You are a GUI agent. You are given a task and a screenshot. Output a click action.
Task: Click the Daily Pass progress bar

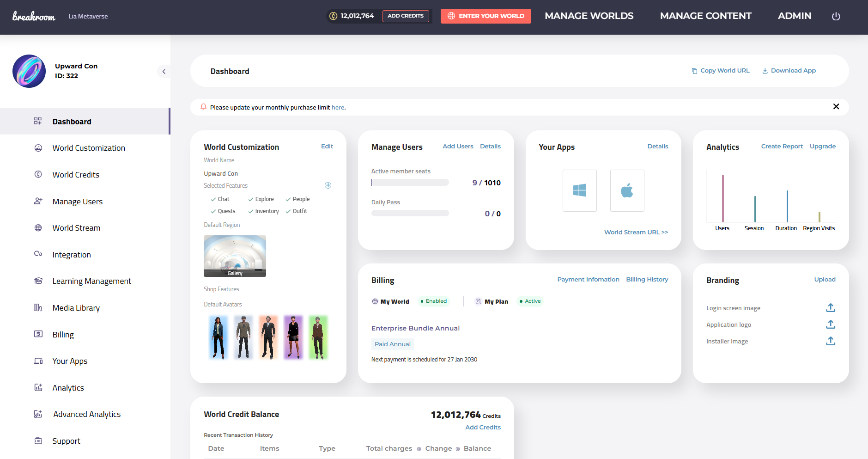[410, 213]
